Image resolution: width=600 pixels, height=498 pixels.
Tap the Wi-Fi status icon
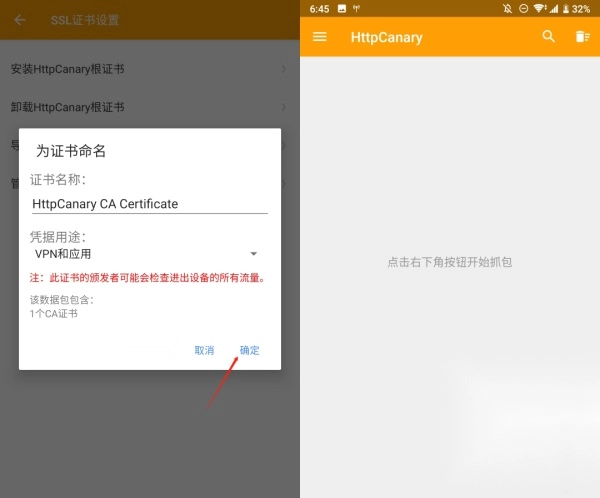pyautogui.click(x=539, y=9)
